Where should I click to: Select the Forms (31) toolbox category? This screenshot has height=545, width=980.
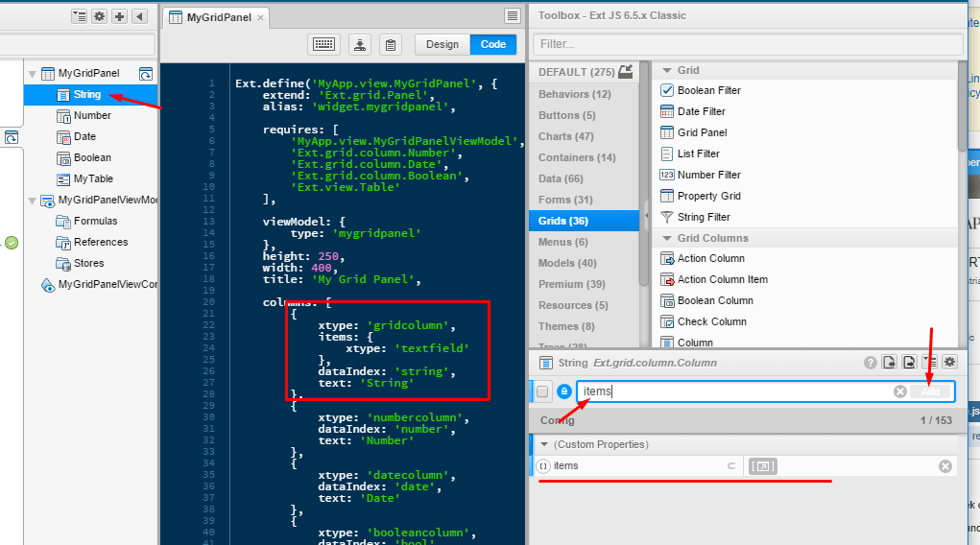584,200
